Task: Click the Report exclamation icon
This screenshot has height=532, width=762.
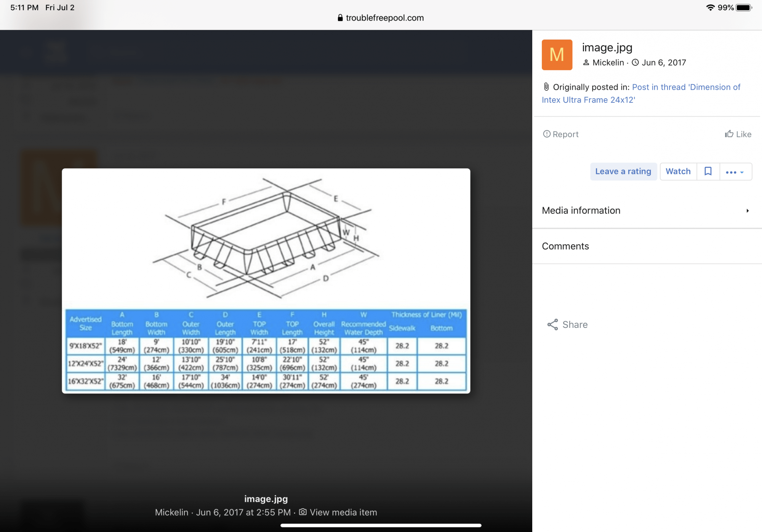Action: [x=547, y=134]
